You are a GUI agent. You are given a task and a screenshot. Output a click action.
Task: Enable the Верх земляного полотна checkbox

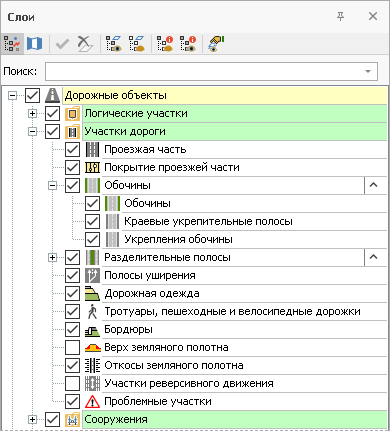[x=72, y=348]
